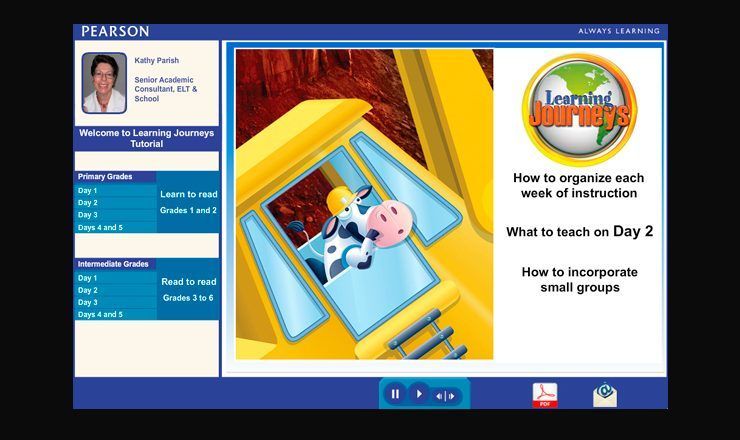
Task: Click the play button in player controls
Action: (418, 394)
